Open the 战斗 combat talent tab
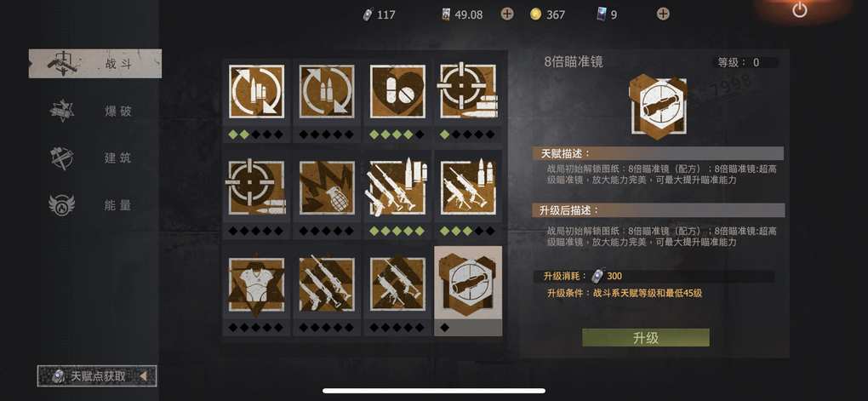This screenshot has width=868, height=401. click(x=95, y=64)
